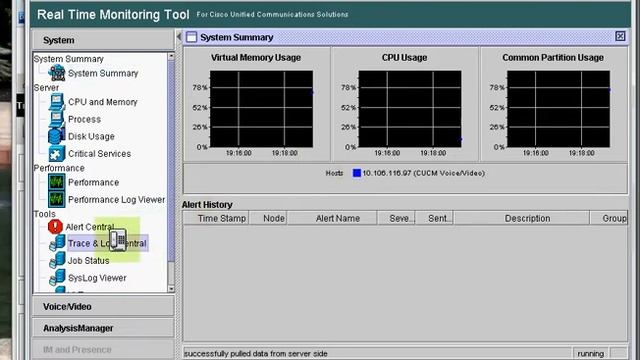
Task: Open Disk Usage monitoring
Action: coord(91,136)
